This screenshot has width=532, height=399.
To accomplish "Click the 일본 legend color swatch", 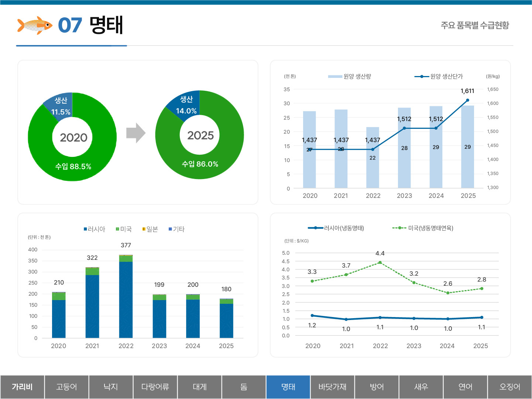I will [x=144, y=229].
